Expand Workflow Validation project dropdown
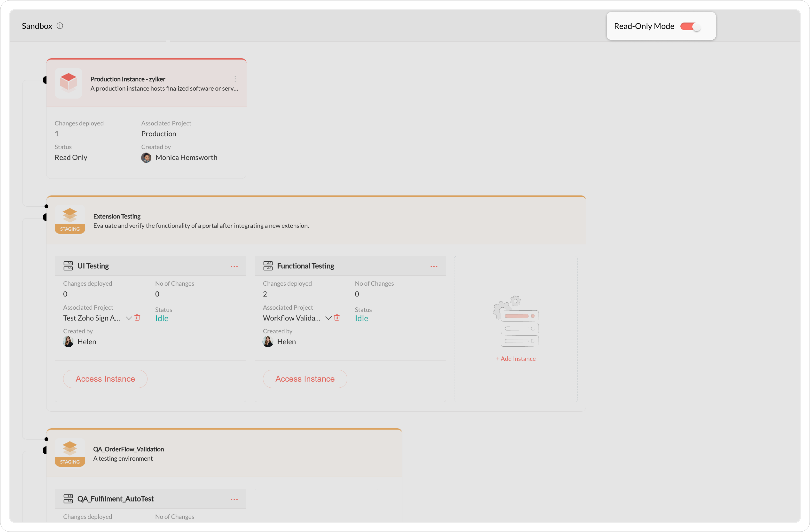This screenshot has height=532, width=810. pyautogui.click(x=328, y=318)
